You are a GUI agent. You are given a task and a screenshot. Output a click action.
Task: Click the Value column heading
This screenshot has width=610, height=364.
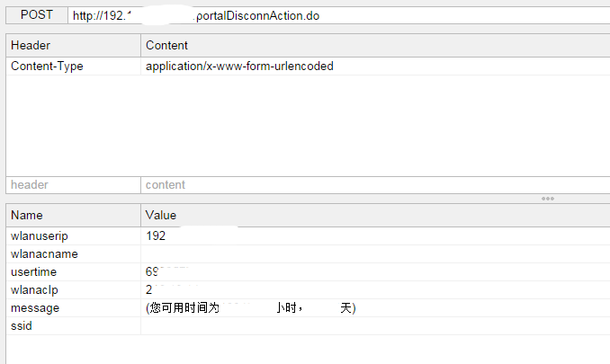pos(375,215)
